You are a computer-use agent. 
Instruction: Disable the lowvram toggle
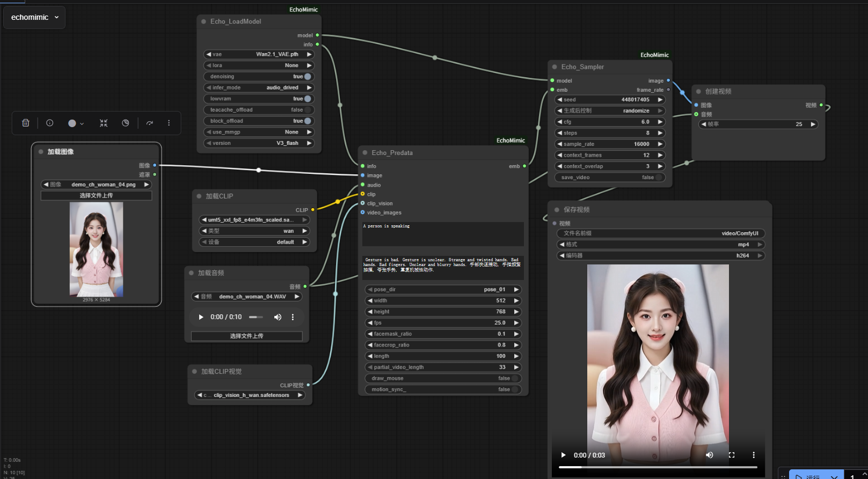tap(308, 99)
